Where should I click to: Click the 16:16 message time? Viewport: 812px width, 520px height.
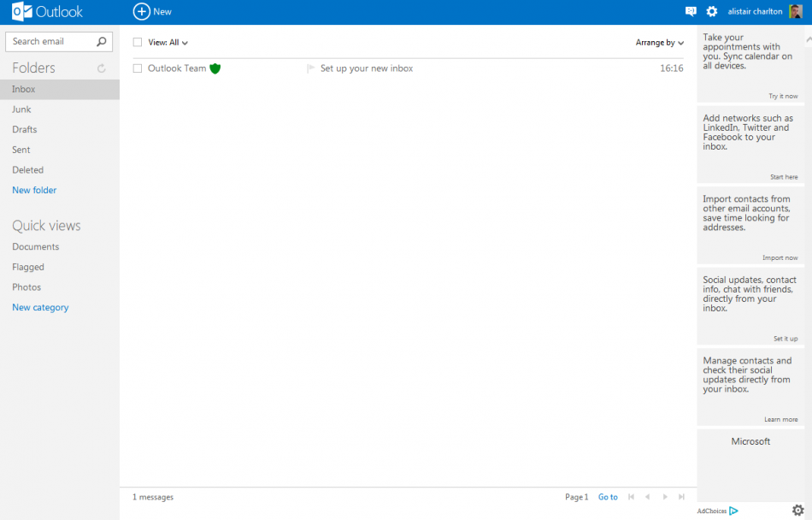pyautogui.click(x=671, y=68)
